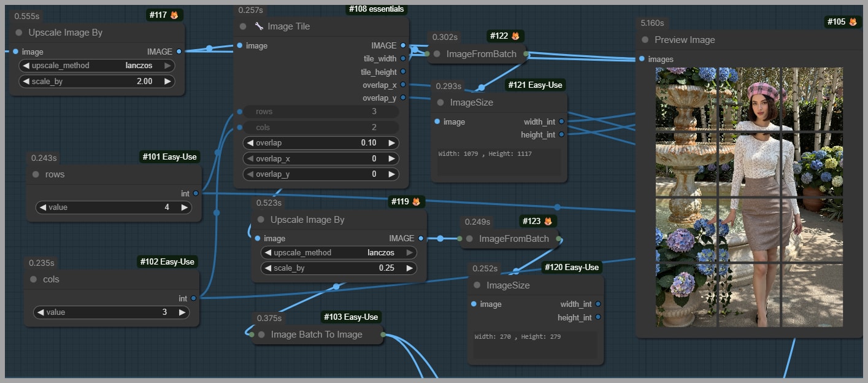This screenshot has height=383, width=868.
Task: Open upscale_method dropdown above scale_by 0.25
Action: [339, 252]
